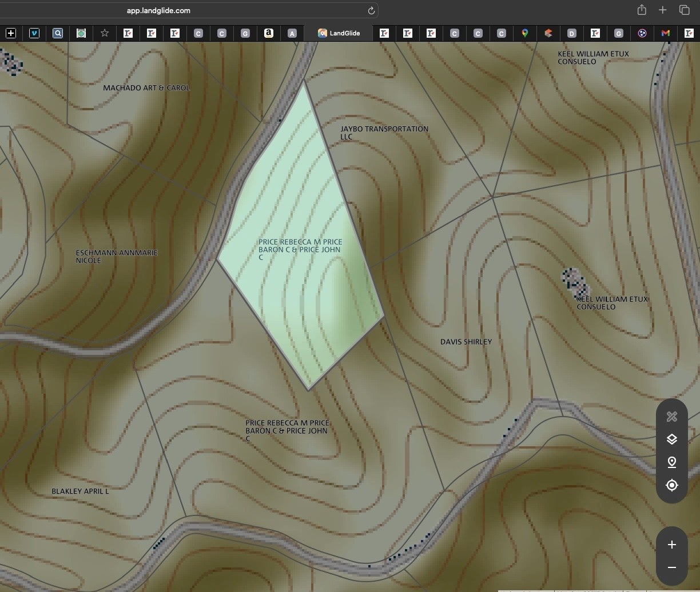Switch to the Amazon tab
This screenshot has height=592, width=700.
(x=268, y=33)
